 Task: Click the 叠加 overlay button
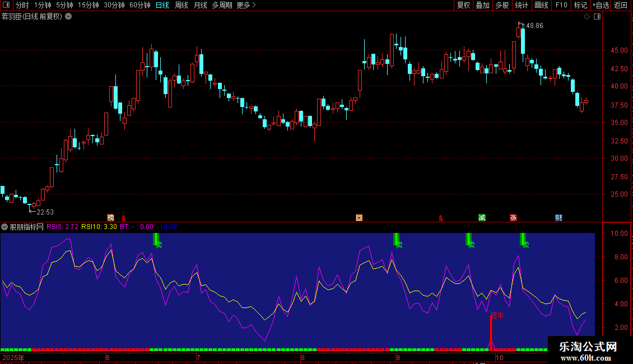(483, 5)
